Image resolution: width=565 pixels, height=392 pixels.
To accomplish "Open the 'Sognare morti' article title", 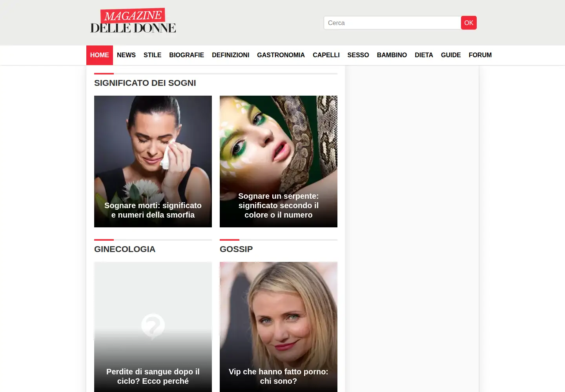I will pos(153,210).
